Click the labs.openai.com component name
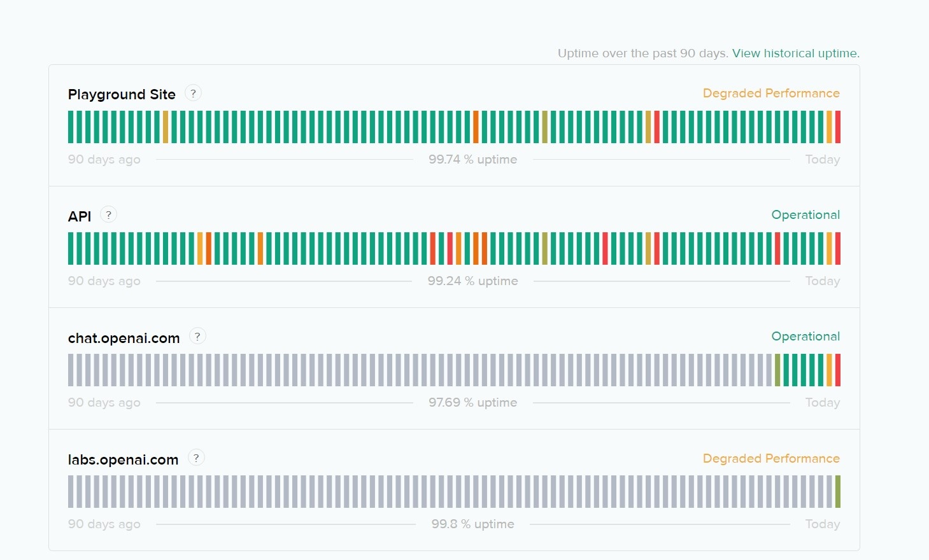The width and height of the screenshot is (929, 560). (123, 459)
